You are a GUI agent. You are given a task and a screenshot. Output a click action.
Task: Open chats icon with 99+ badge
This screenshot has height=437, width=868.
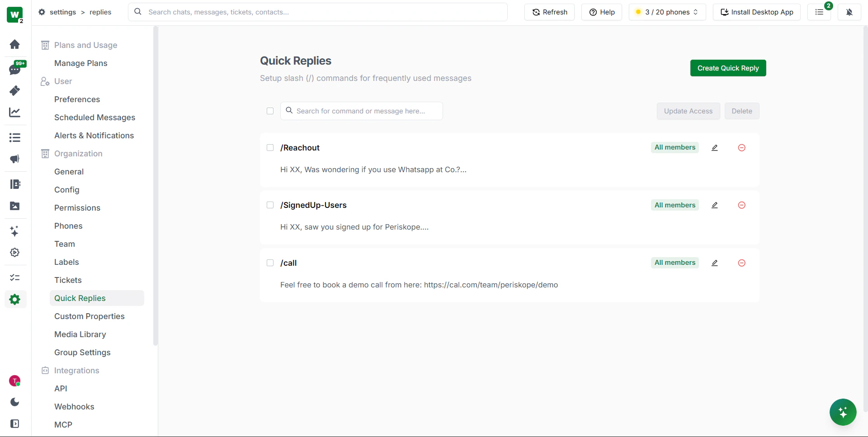click(x=15, y=70)
